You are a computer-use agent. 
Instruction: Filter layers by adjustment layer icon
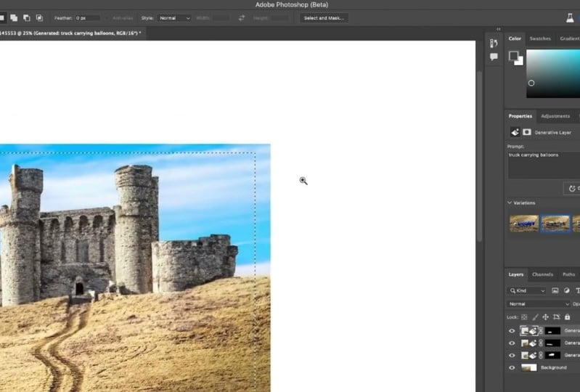[x=567, y=290]
